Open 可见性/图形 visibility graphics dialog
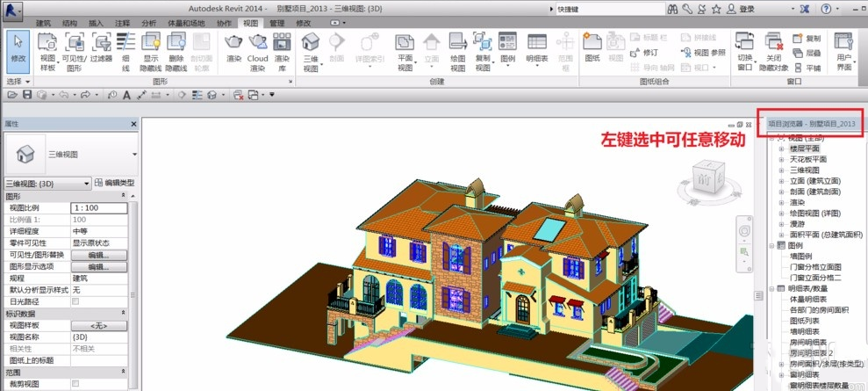868x391 pixels. coord(75,52)
